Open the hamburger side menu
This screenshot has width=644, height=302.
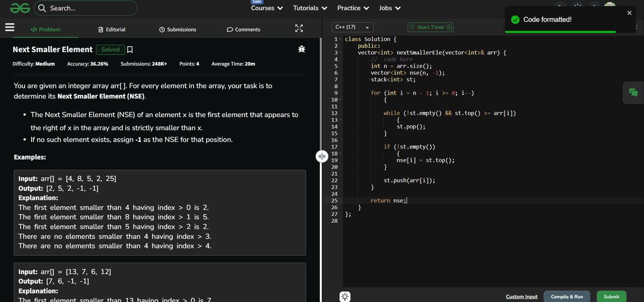[9, 27]
